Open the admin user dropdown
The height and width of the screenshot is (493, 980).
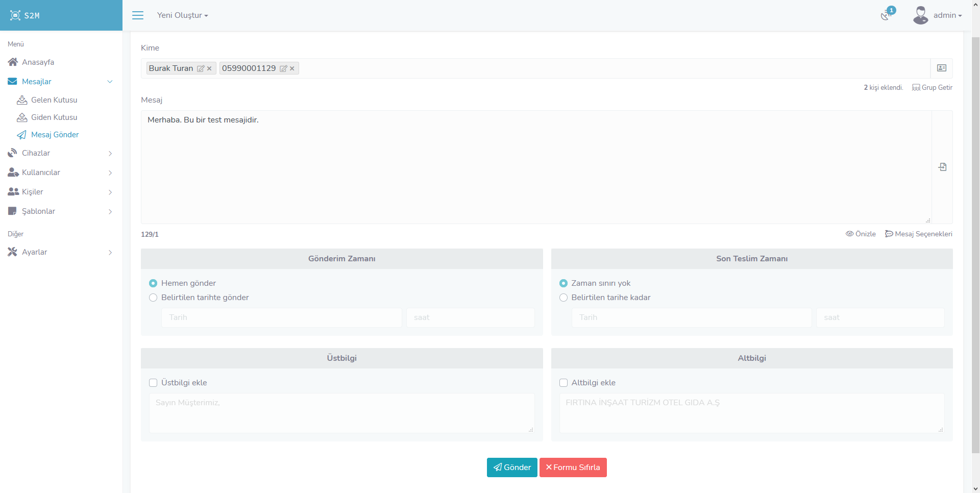[938, 15]
